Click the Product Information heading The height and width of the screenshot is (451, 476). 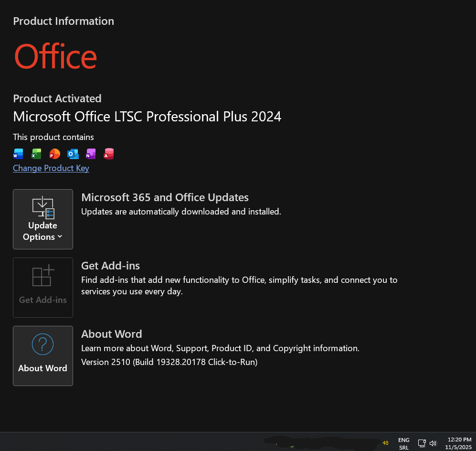coord(63,21)
